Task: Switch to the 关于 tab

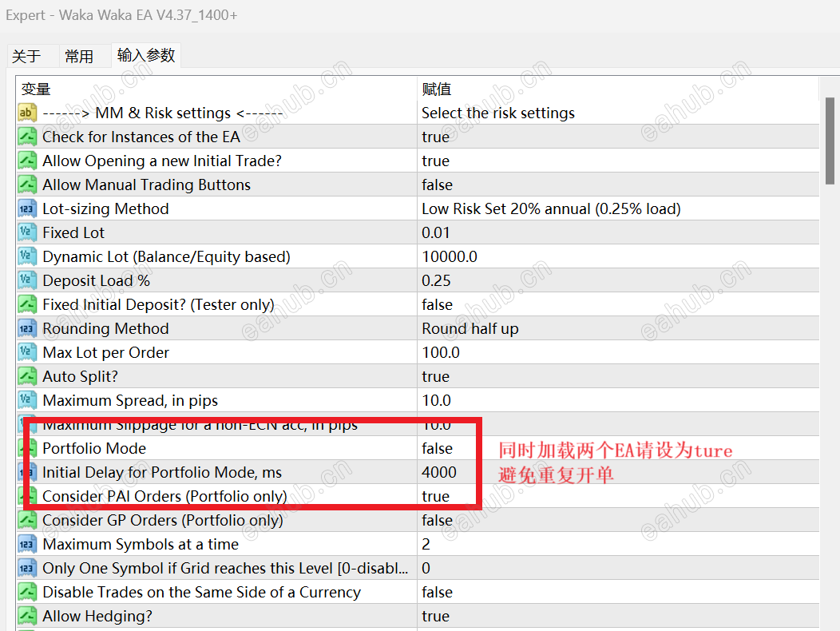Action: click(x=26, y=56)
